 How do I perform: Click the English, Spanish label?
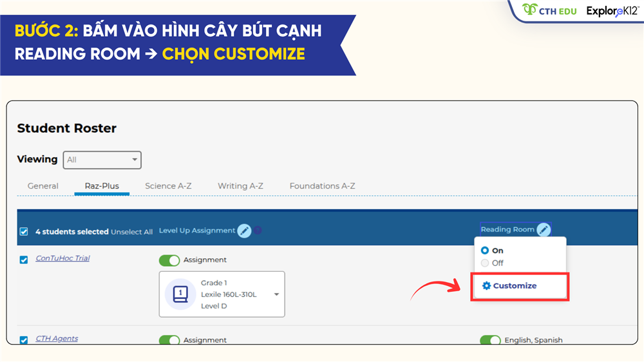[533, 340]
